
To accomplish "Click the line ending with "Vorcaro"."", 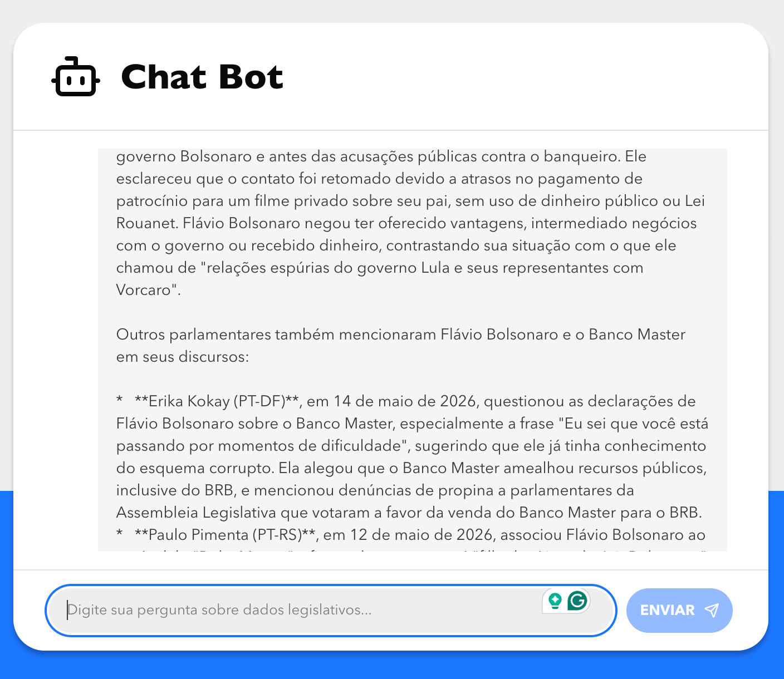I will tap(149, 290).
